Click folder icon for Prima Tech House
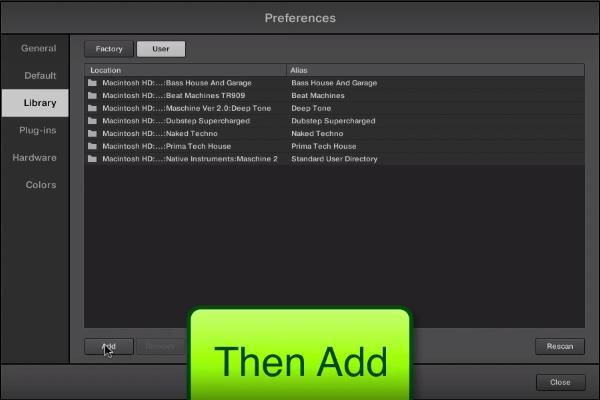600x400 pixels. [92, 146]
